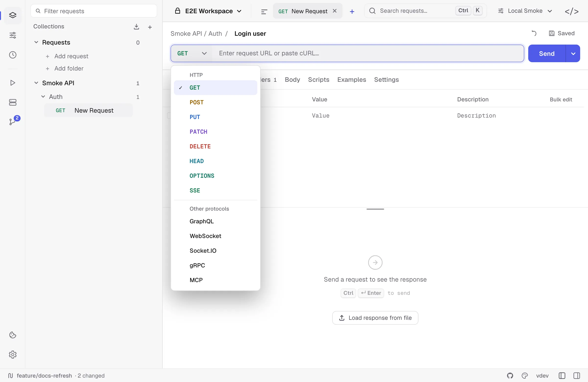The height and width of the screenshot is (382, 588).
Task: Switch to the Body tab
Action: pos(292,80)
